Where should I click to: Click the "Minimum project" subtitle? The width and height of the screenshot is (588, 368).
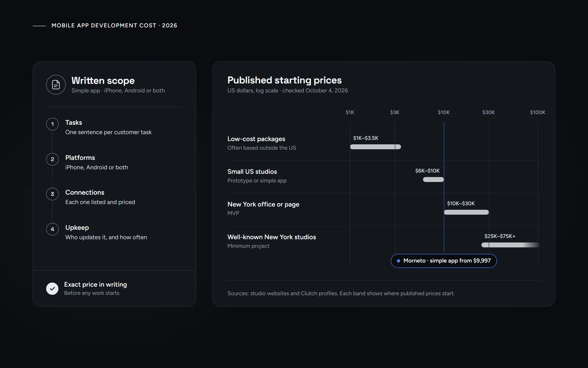248,246
